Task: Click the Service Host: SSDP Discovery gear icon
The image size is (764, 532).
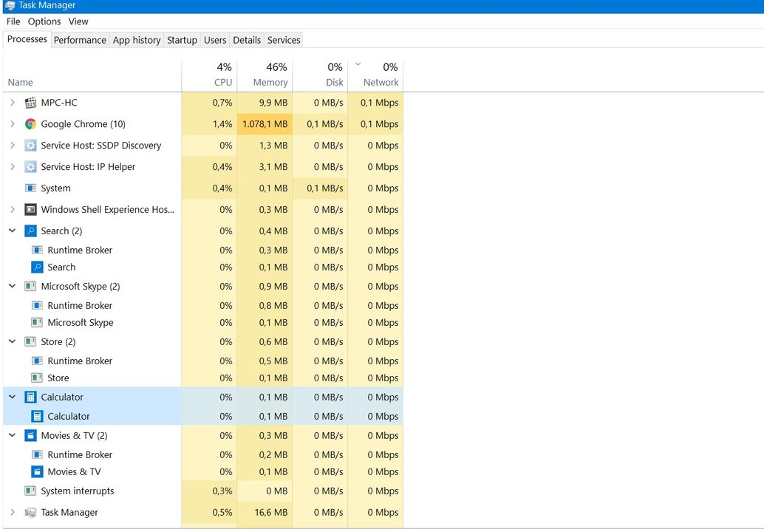Action: (x=30, y=146)
